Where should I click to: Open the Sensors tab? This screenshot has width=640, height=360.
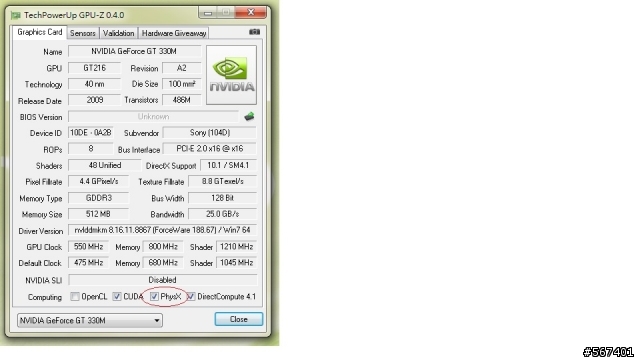[83, 33]
